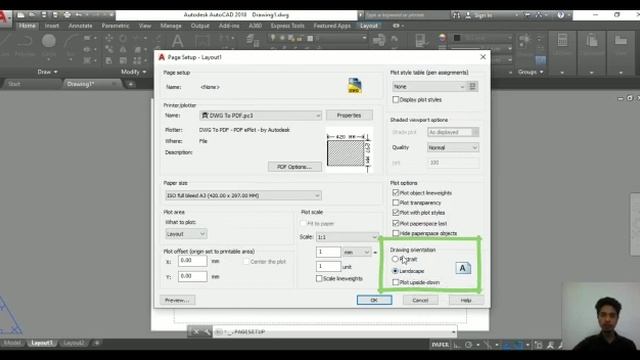The height and width of the screenshot is (360, 640).
Task: Expand the Modify panel
Action: click(133, 72)
